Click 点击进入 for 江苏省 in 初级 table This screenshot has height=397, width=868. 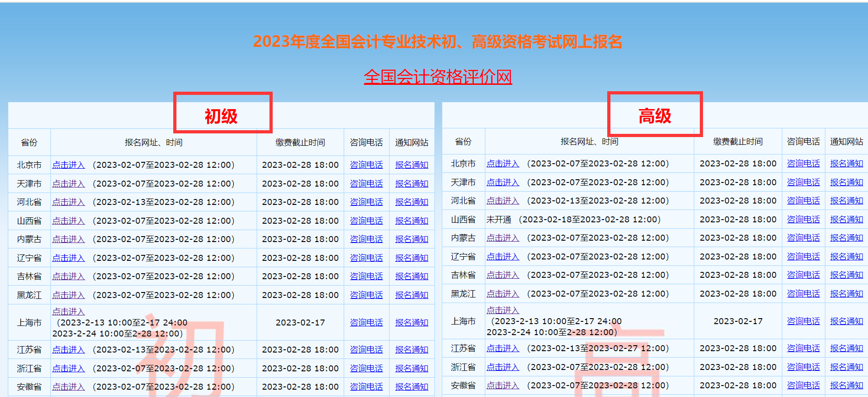point(68,350)
